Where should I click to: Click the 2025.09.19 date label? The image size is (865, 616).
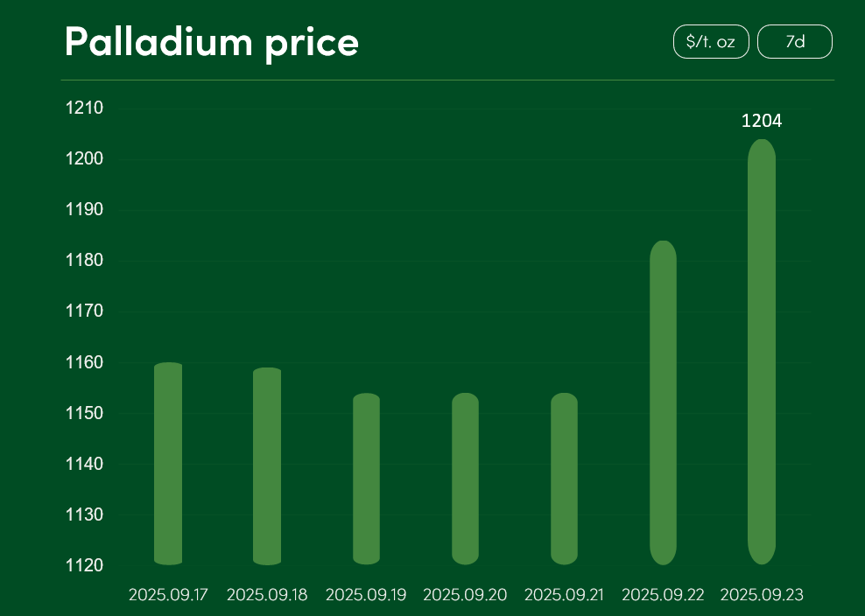point(366,595)
